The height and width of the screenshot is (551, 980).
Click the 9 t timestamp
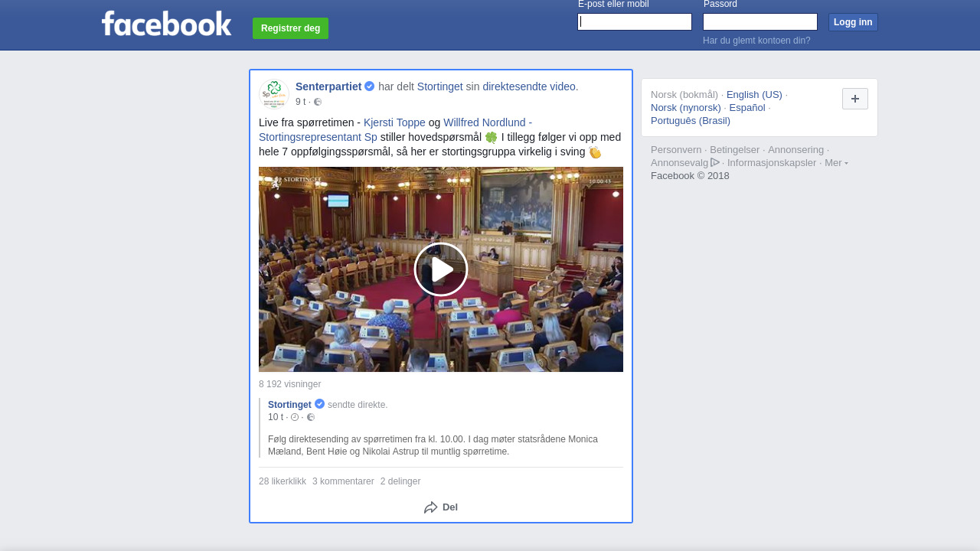coord(300,102)
